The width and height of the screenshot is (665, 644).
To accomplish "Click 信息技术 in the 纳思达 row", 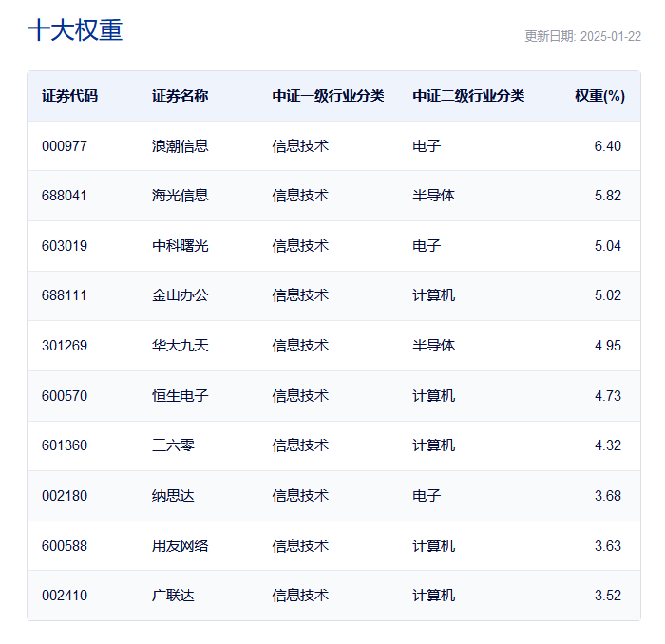I will (300, 496).
